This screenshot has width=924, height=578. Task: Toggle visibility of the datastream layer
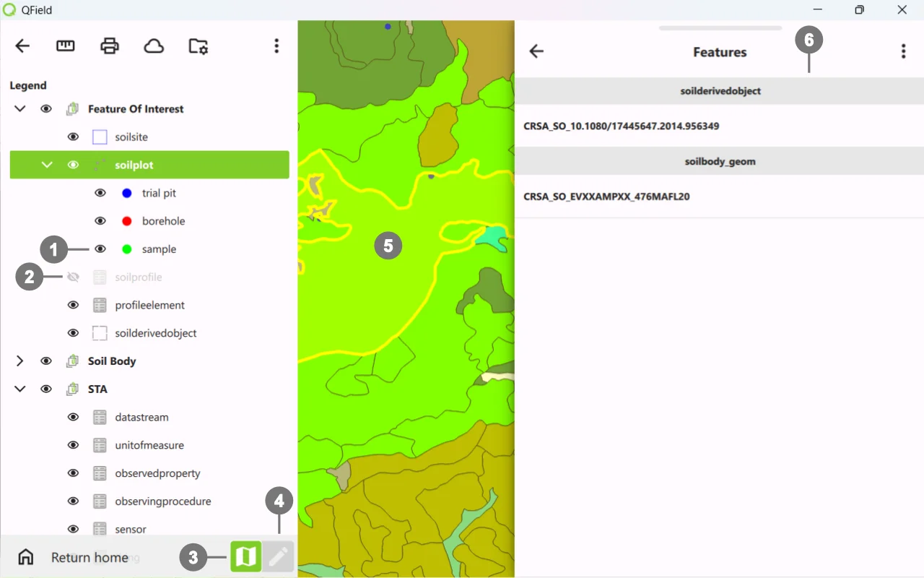click(73, 418)
